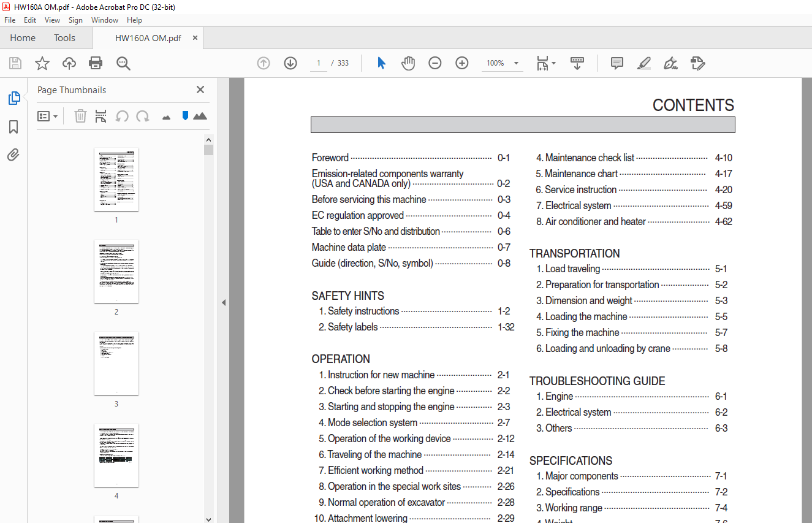Select page 1 thumbnail
The image size is (812, 523).
(x=116, y=179)
